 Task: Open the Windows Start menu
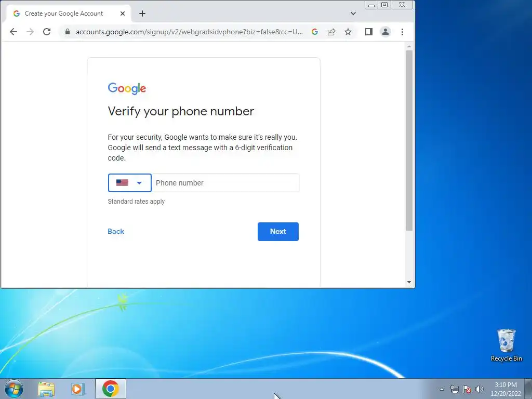click(14, 389)
